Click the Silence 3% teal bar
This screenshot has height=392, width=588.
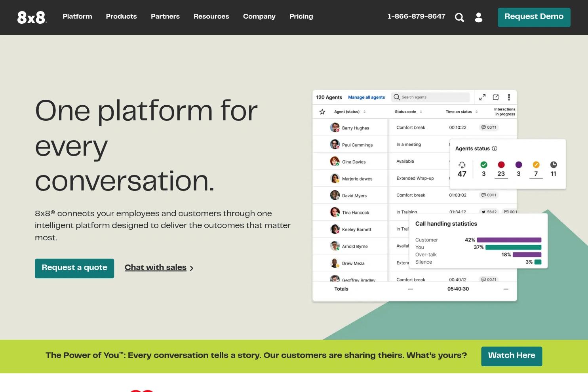click(x=538, y=262)
